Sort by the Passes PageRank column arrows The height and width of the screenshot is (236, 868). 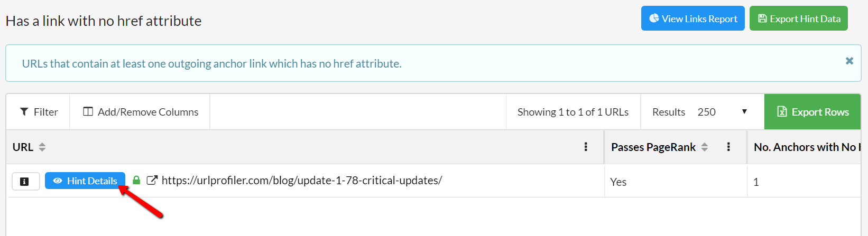pyautogui.click(x=705, y=147)
